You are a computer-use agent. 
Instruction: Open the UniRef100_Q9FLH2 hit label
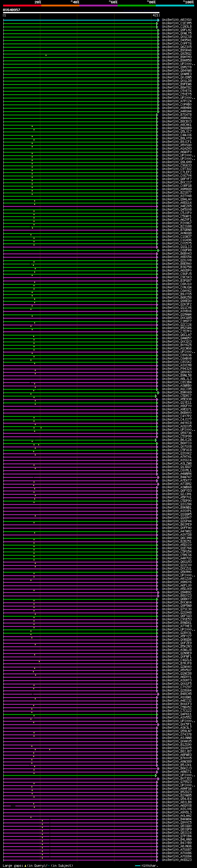(x=177, y=30)
